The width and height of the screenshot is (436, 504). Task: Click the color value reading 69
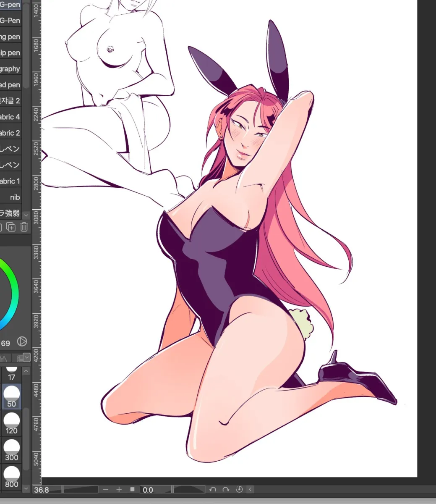tap(5, 343)
